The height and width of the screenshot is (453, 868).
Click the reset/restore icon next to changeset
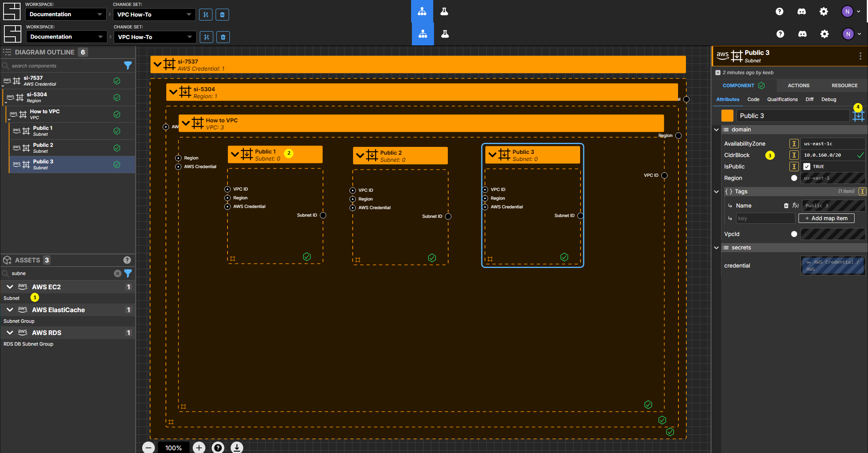click(205, 14)
